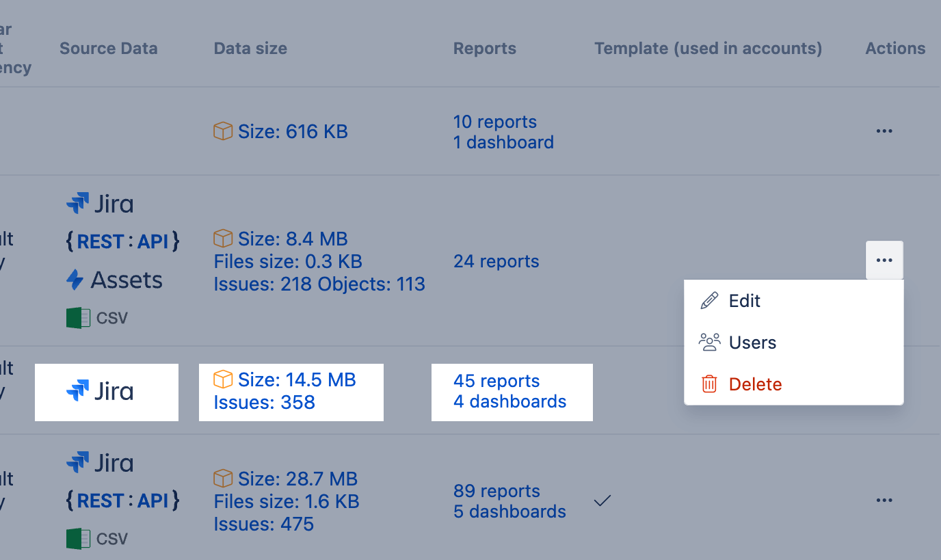Open the actions menu for the 616 KB account
The height and width of the screenshot is (560, 941).
click(x=884, y=131)
